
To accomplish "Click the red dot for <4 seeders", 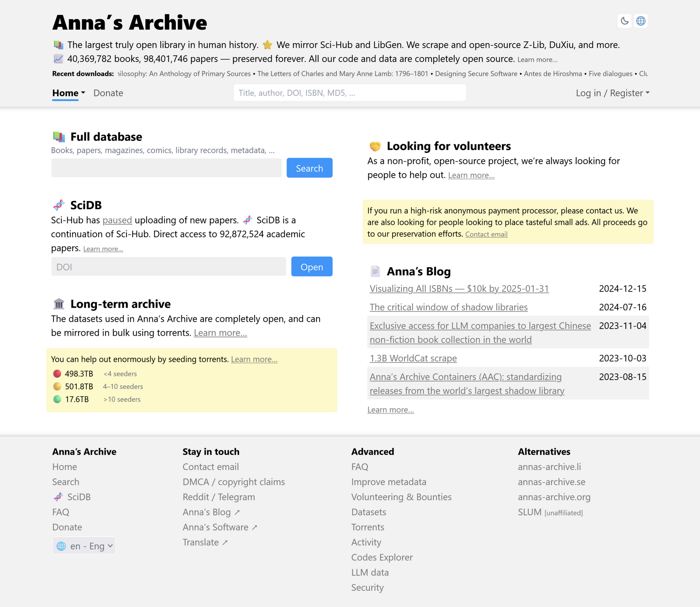I will [57, 374].
